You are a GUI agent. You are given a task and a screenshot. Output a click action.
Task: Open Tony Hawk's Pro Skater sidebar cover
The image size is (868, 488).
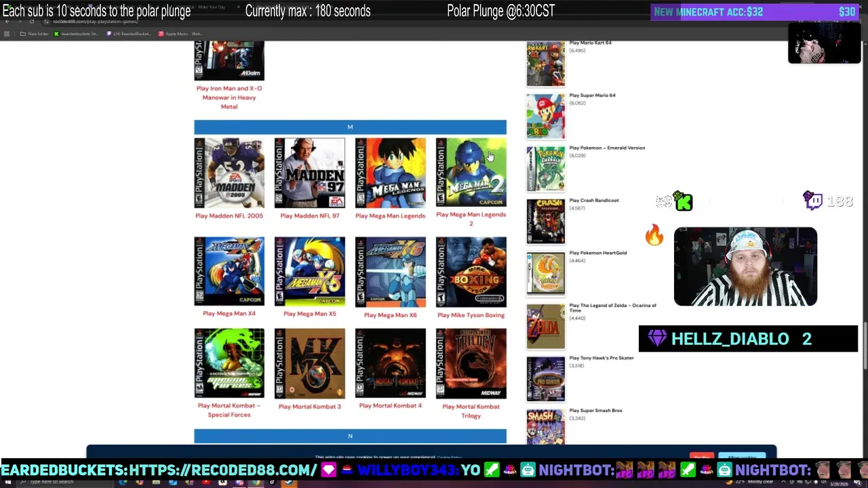click(546, 380)
